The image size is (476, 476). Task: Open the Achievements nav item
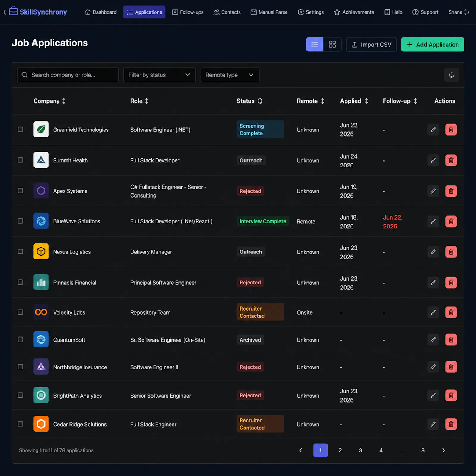354,12
